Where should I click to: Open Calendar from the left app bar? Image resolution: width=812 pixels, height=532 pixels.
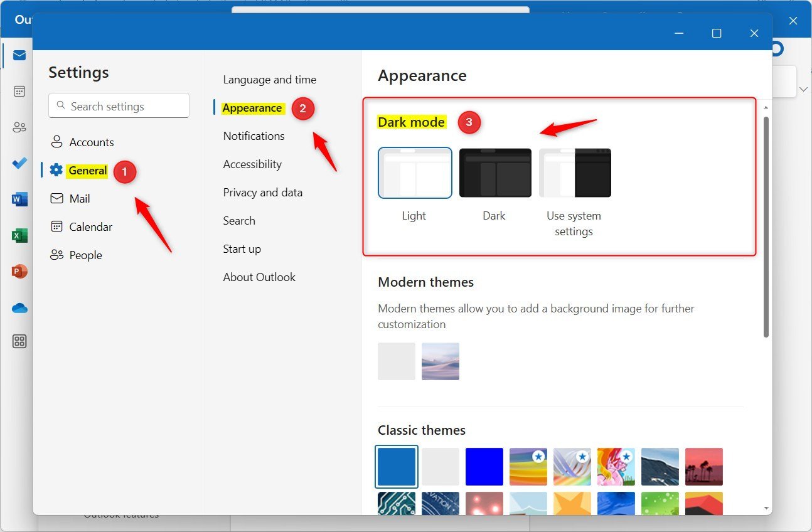click(19, 91)
